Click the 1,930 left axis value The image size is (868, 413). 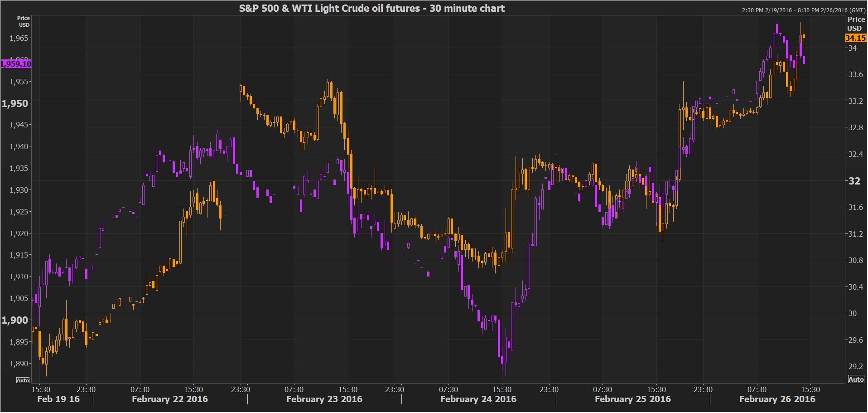(x=19, y=190)
